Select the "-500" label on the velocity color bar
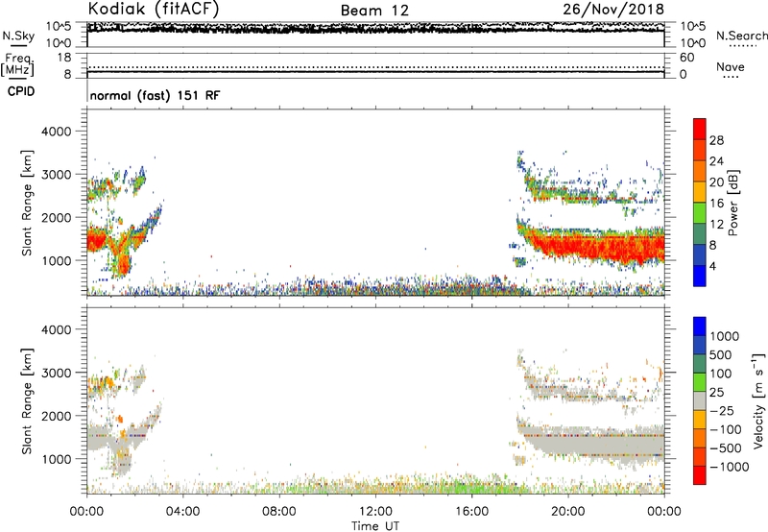This screenshot has height=532, width=768. point(725,448)
